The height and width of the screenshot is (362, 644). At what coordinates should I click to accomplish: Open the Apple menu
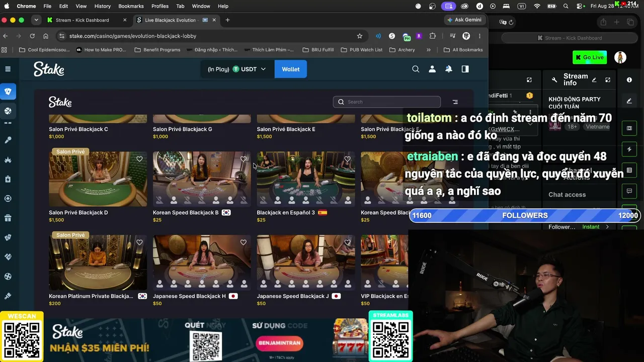tap(7, 6)
